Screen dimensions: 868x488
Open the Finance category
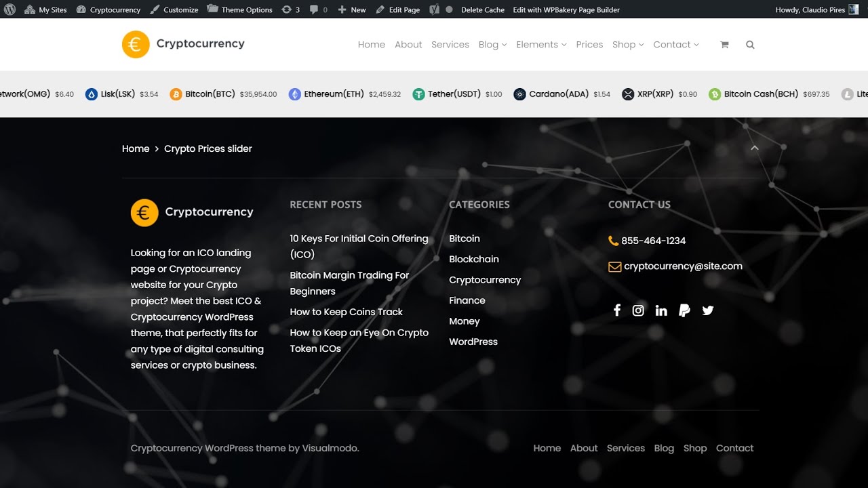click(x=467, y=300)
